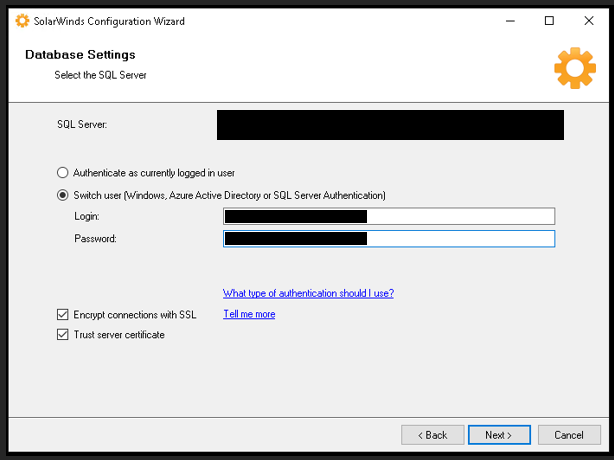Focus the Password input field
The image size is (614, 460).
click(389, 239)
